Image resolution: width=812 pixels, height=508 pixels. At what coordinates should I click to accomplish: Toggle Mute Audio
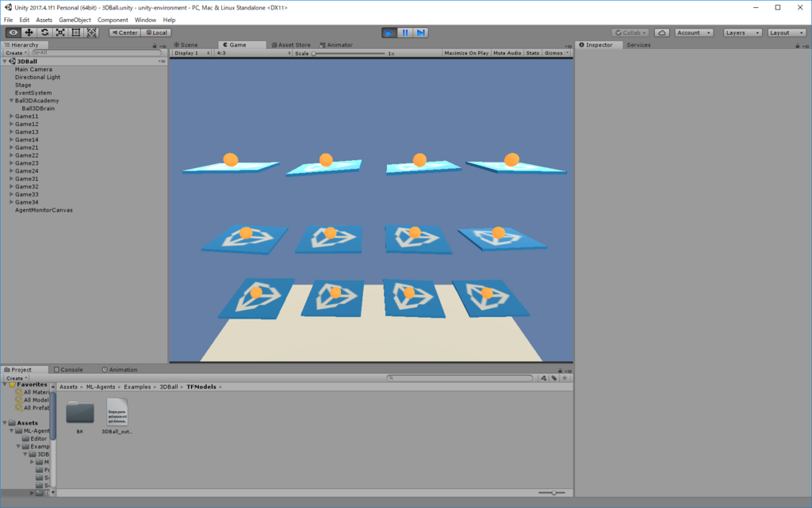[507, 53]
